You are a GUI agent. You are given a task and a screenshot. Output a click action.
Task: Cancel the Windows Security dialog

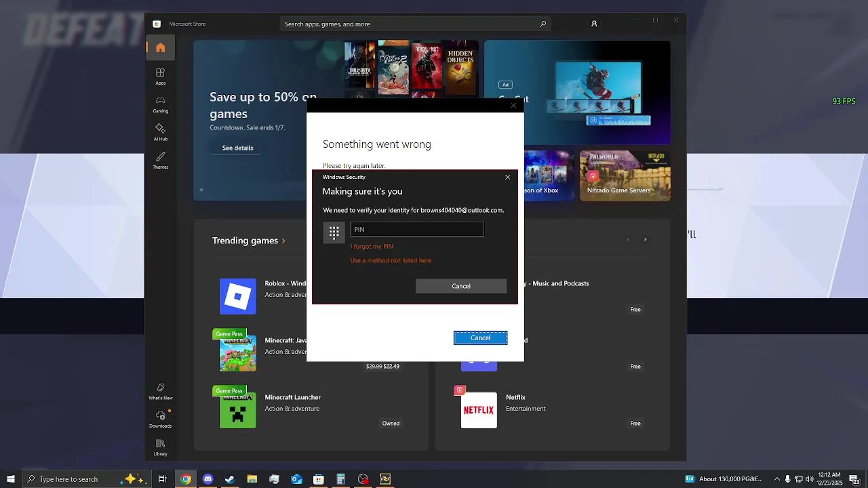(461, 286)
